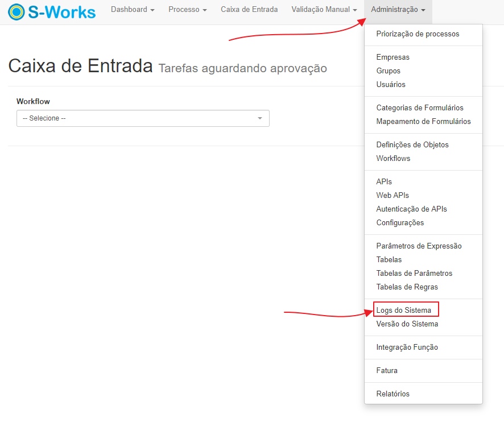Open Relatórios menu item
Image resolution: width=504 pixels, height=422 pixels.
(393, 394)
